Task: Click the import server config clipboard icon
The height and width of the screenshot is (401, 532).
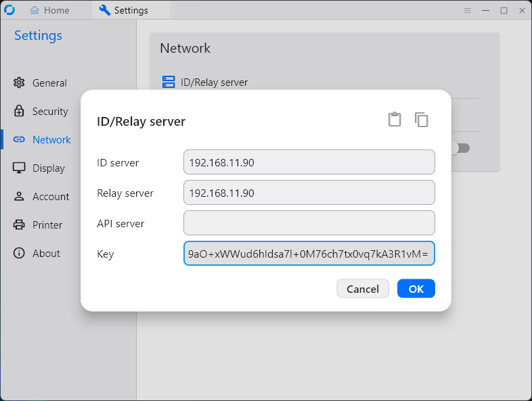Action: [395, 120]
